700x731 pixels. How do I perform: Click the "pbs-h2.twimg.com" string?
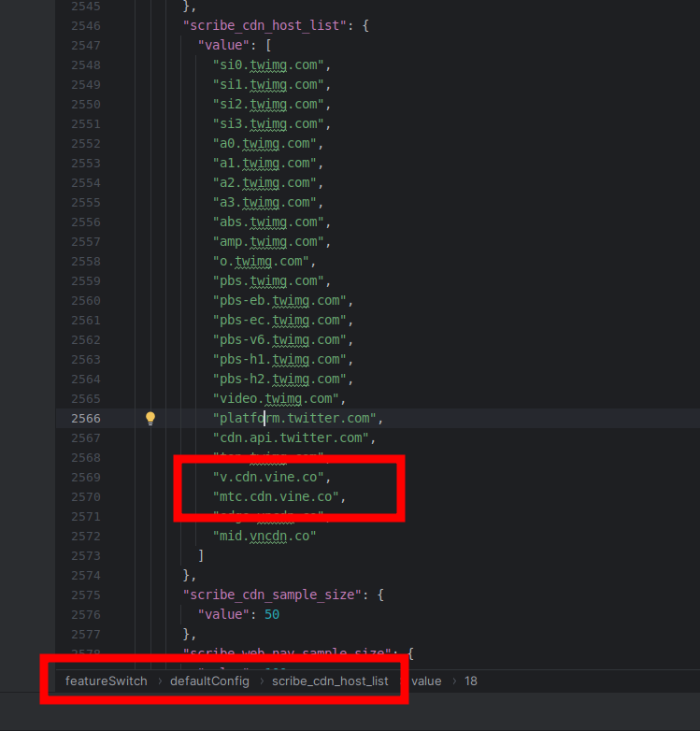[x=279, y=379]
